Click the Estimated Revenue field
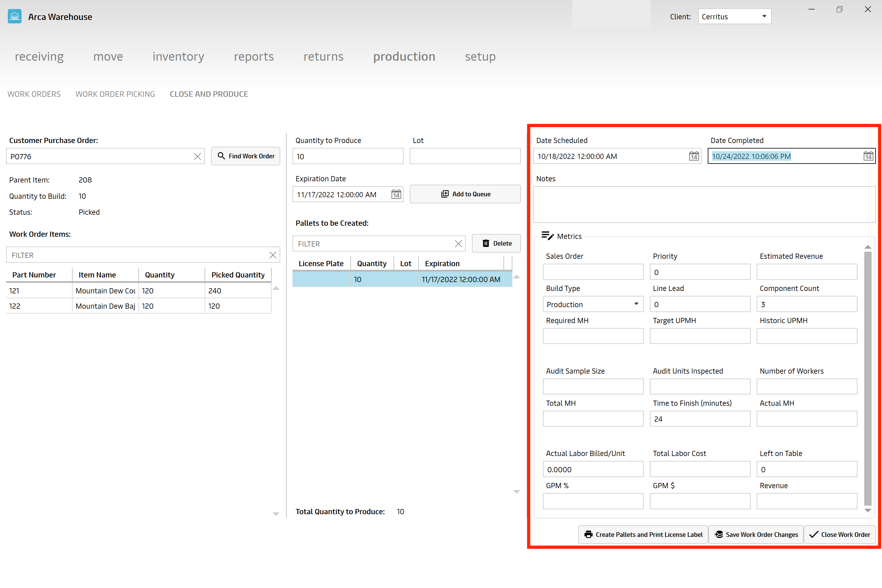Screen dimensions: 882x588 pos(807,272)
